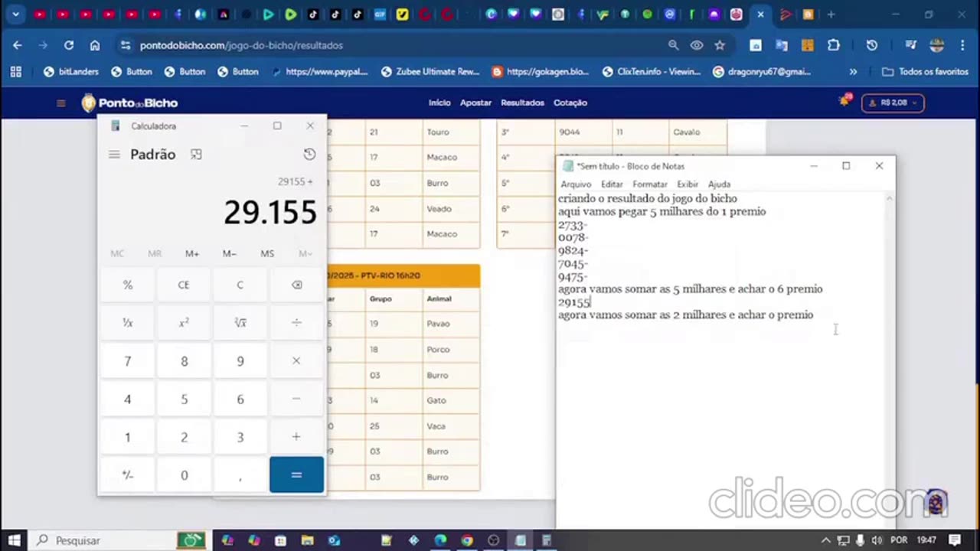Click digit 7 on calculator

click(x=128, y=360)
